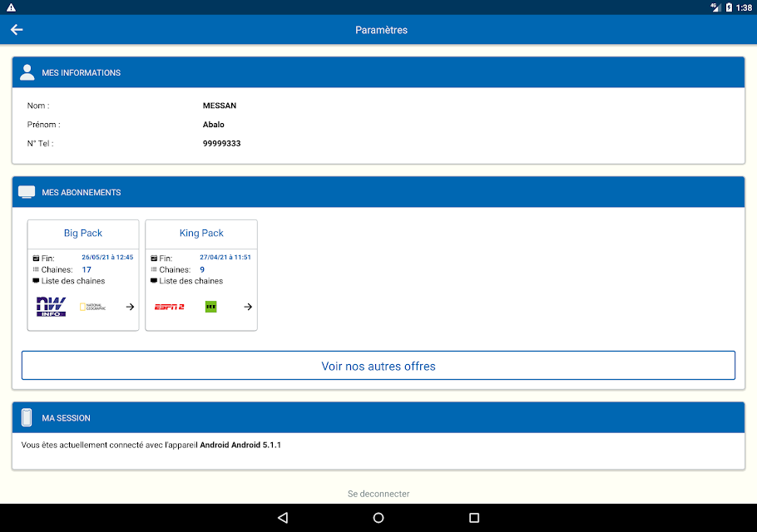Select the green RT channel logo
Image resolution: width=757 pixels, height=532 pixels.
coord(211,307)
